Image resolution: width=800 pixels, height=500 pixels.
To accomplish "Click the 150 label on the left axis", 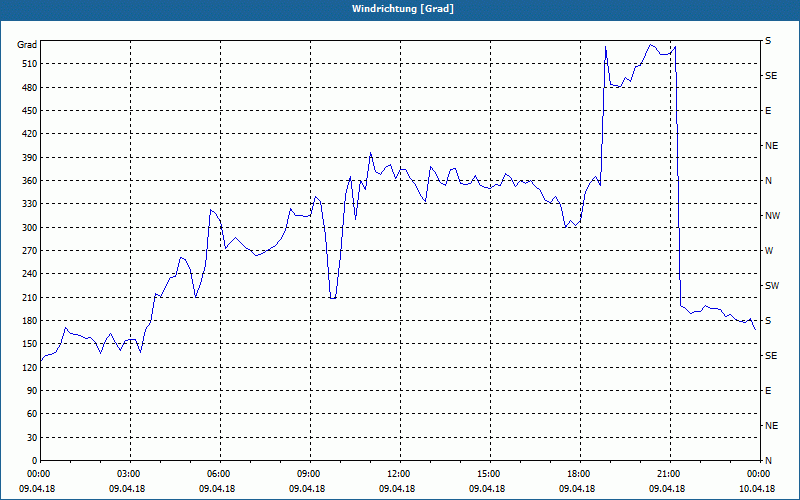I will click(x=30, y=344).
